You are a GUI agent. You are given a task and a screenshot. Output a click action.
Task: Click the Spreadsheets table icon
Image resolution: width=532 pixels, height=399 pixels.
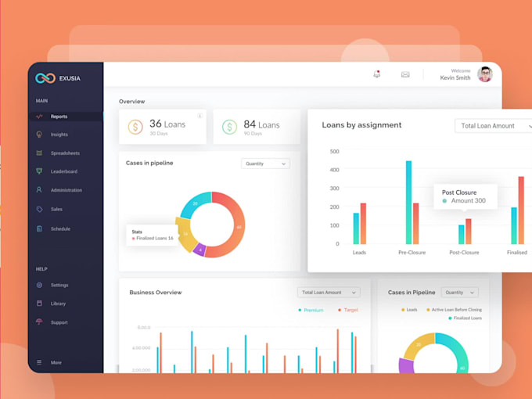click(39, 153)
